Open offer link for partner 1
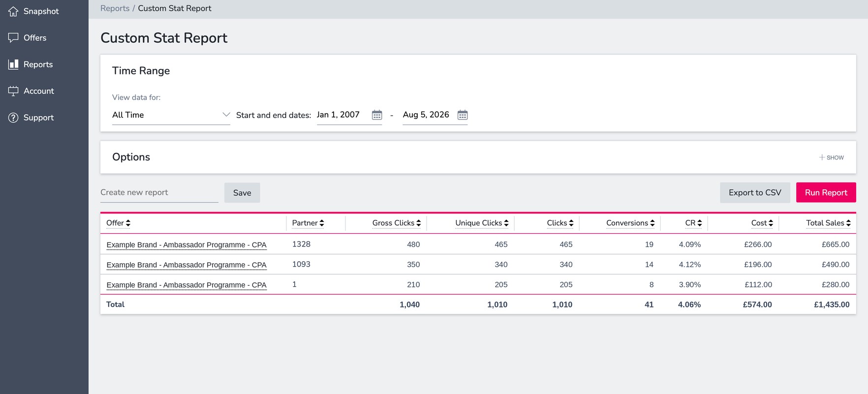This screenshot has height=394, width=868. 186,285
